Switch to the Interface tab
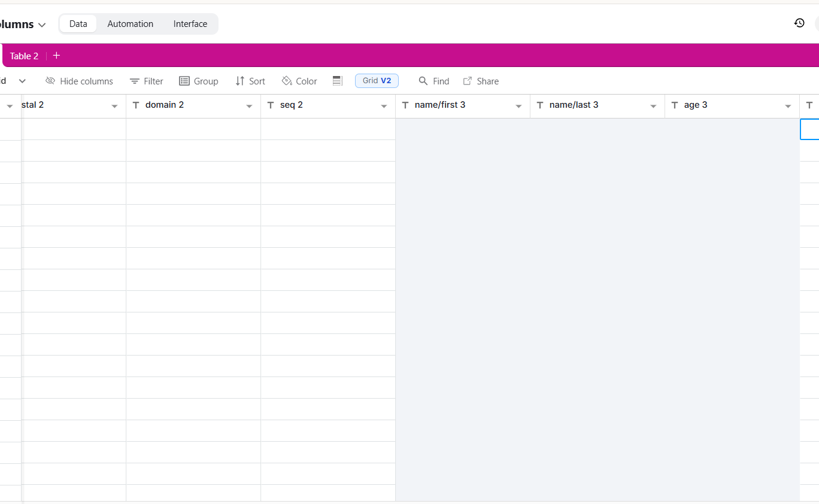819x504 pixels. tap(190, 24)
